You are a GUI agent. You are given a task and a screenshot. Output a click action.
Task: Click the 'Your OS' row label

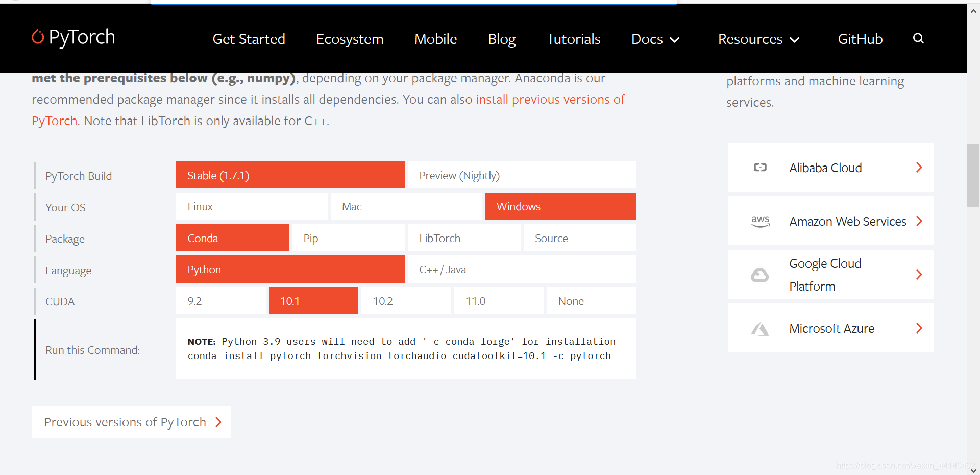click(65, 208)
